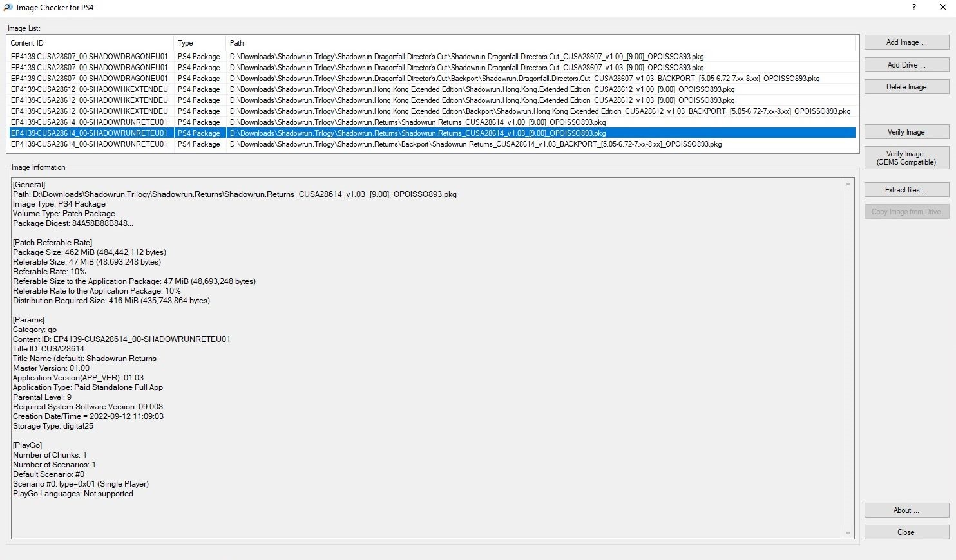Select the Hong Kong Extended Edition v1.00 row
This screenshot has height=560, width=956.
click(432, 89)
